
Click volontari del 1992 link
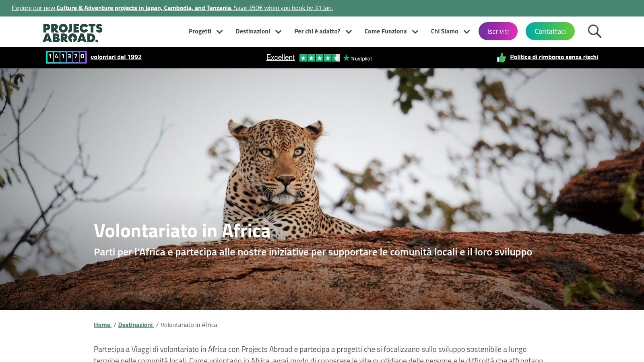116,57
